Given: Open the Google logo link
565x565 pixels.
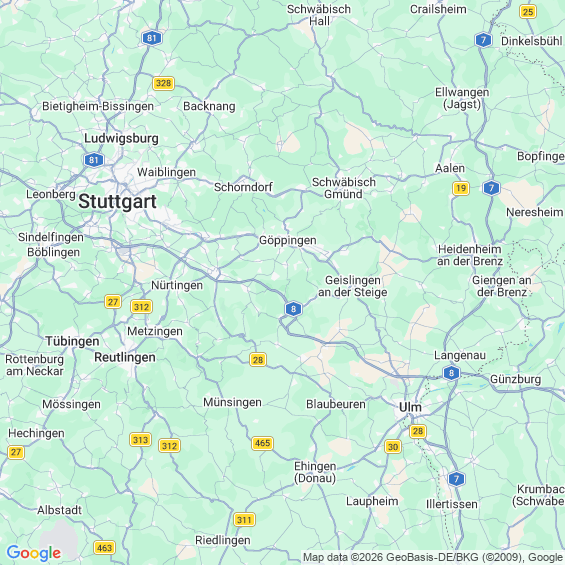Looking at the screenshot, I should 34,553.
